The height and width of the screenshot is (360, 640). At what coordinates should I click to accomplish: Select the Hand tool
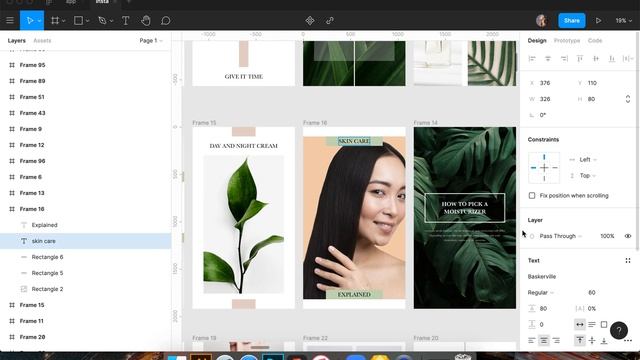pyautogui.click(x=146, y=20)
